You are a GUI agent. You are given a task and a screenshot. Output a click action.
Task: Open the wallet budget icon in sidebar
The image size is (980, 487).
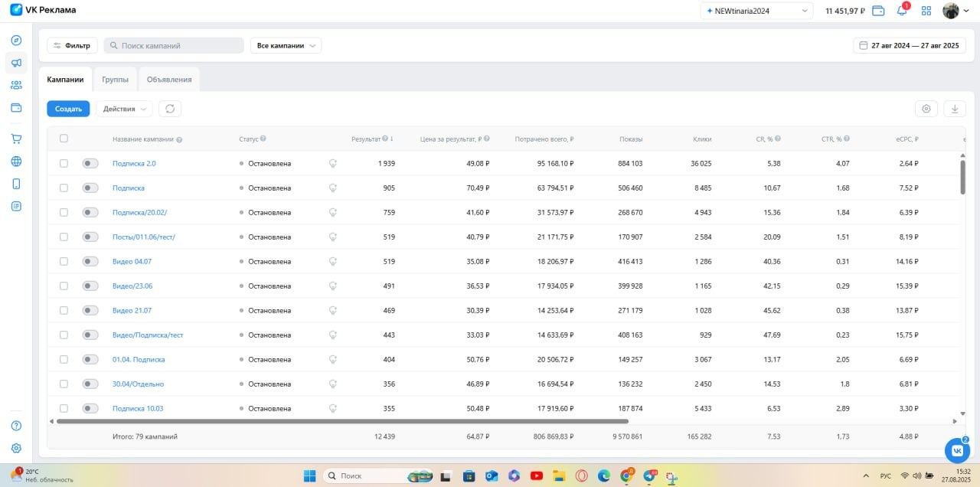16,107
